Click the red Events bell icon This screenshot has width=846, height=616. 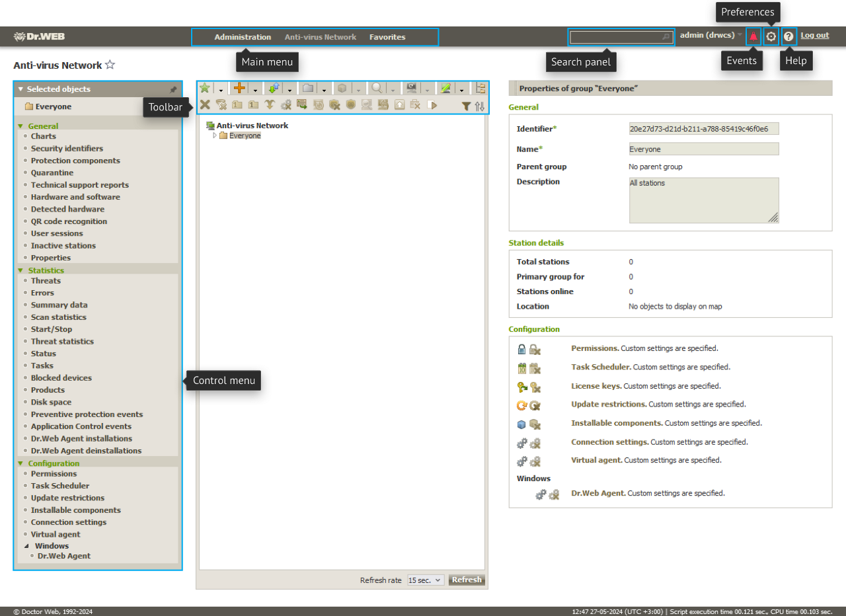753,36
